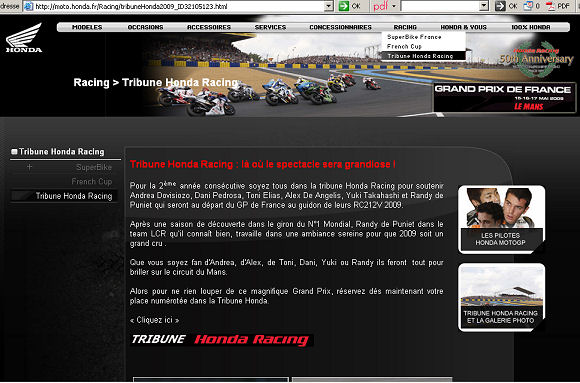Click the SuperBike sidebar link
Screen dimensions: 580x383
click(94, 167)
